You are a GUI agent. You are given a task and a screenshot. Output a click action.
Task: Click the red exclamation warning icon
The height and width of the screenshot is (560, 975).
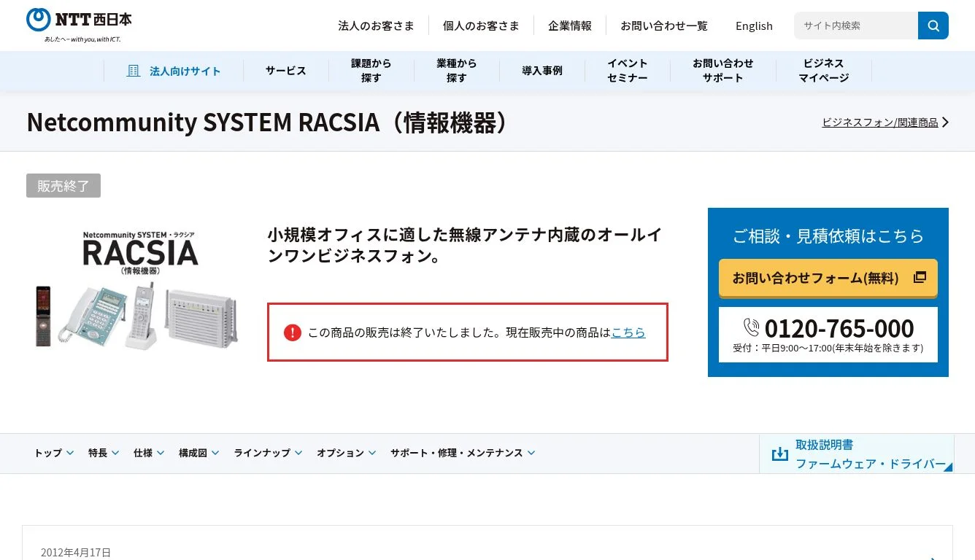coord(293,332)
